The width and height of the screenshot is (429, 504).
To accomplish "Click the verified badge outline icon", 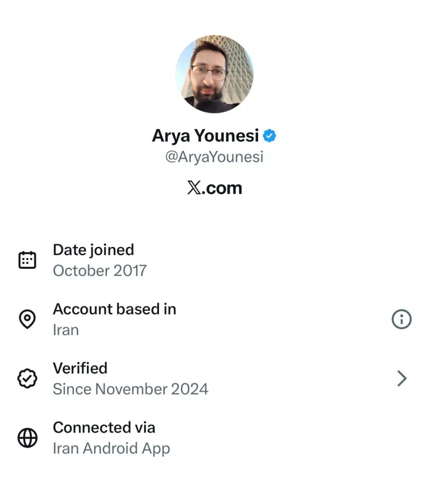I will [28, 379].
